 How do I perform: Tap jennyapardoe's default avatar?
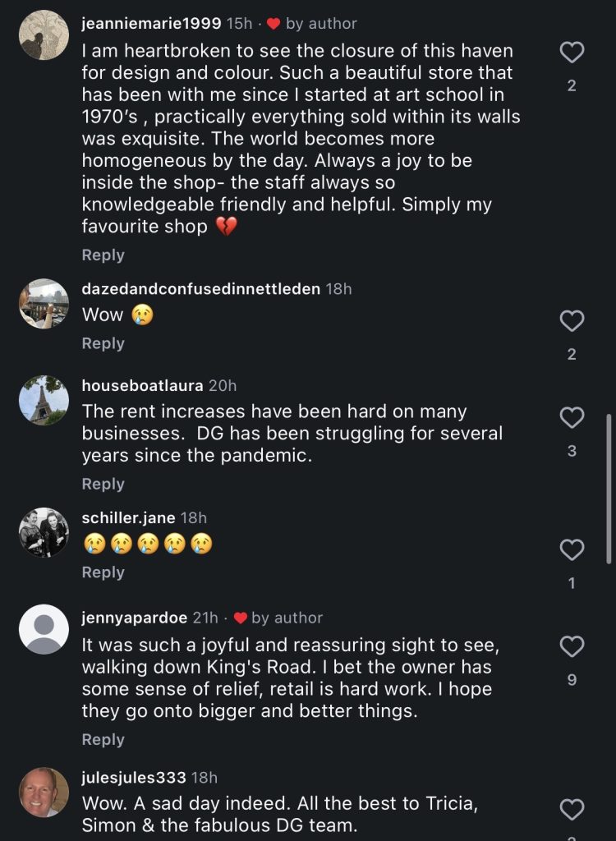44,629
